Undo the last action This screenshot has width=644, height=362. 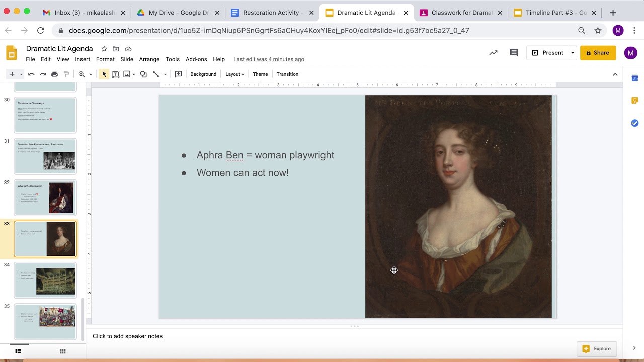pos(31,74)
